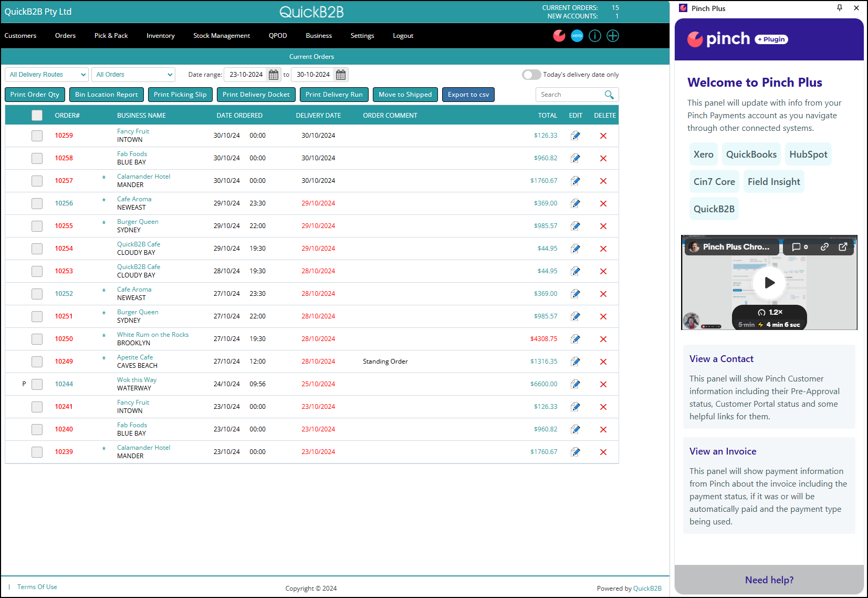The image size is (868, 598).
Task: Delete order 10249
Action: point(603,362)
